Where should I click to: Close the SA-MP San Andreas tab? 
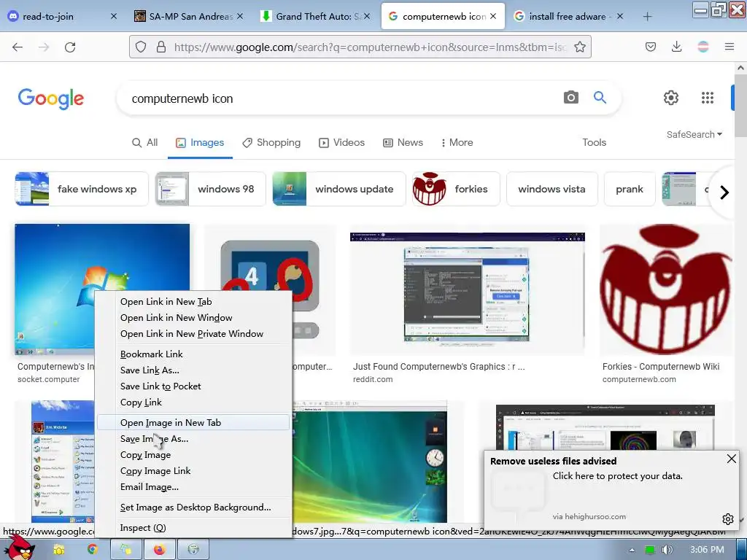[x=240, y=16]
